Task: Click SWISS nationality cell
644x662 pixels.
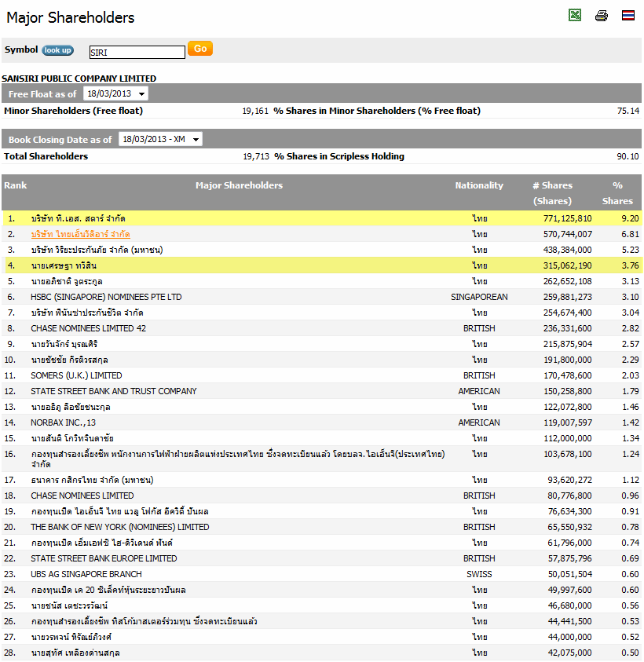Action: coord(479,574)
